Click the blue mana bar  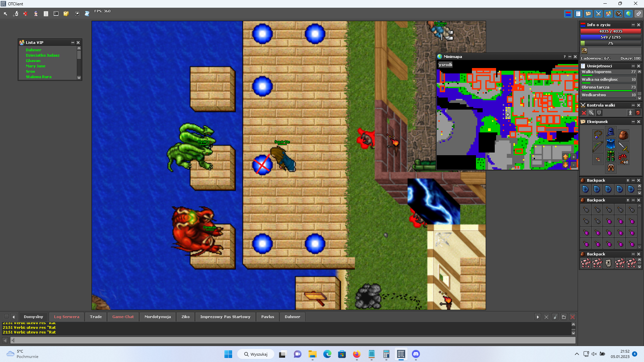click(610, 37)
